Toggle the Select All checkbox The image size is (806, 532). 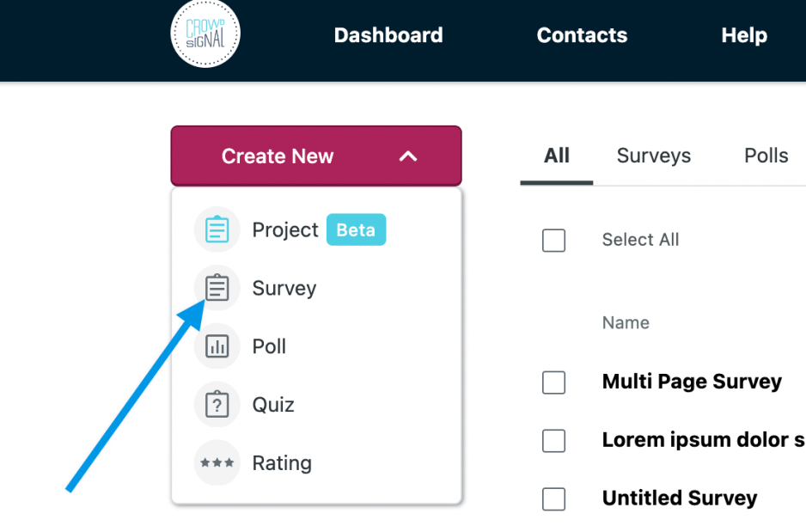pos(554,241)
